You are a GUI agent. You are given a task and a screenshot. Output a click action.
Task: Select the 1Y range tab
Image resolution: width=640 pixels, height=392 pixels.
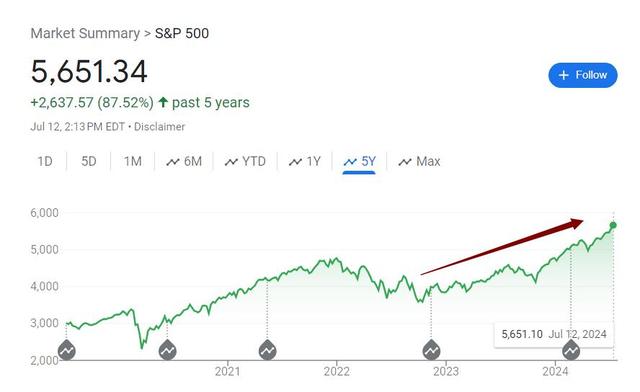[305, 162]
